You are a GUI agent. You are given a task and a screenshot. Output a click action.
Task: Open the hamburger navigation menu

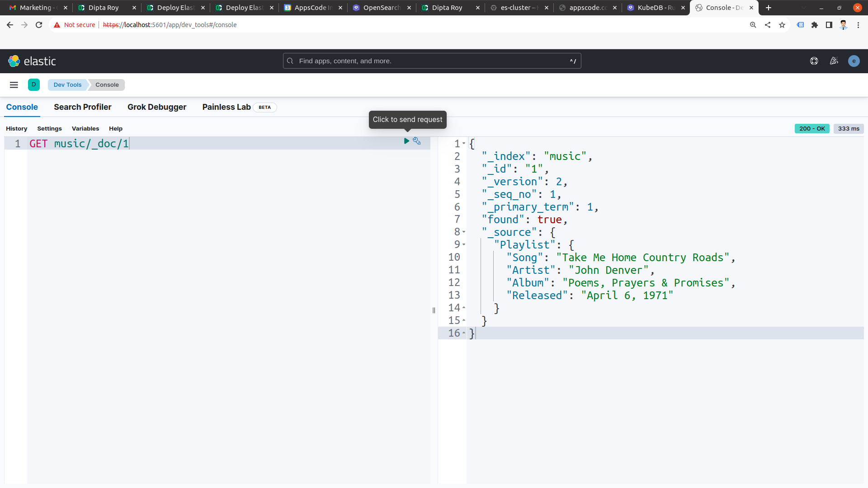[x=14, y=85]
